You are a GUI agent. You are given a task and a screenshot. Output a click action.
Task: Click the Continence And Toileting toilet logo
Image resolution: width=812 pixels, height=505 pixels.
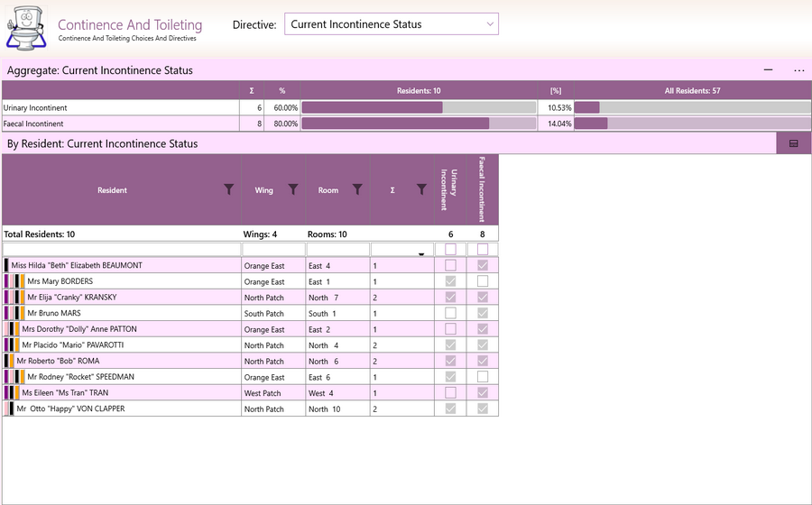26,28
